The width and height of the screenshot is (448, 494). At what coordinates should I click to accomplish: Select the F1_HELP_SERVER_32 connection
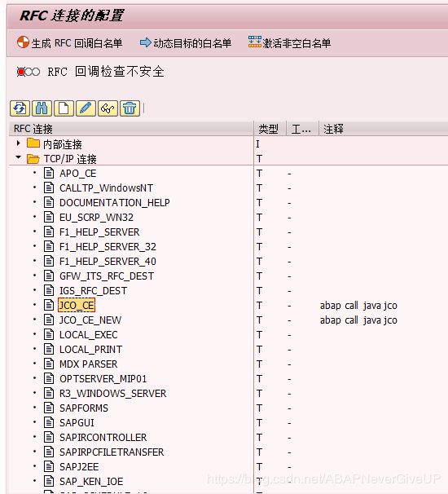[108, 247]
